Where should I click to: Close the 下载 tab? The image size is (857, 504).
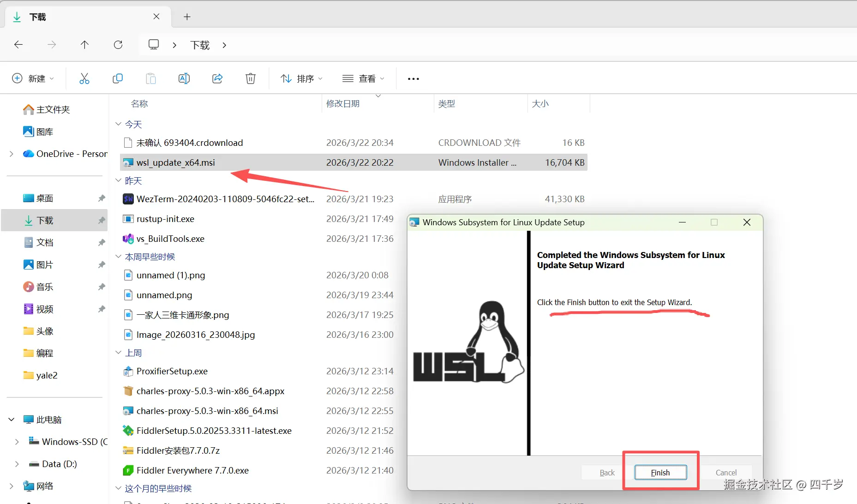(156, 17)
